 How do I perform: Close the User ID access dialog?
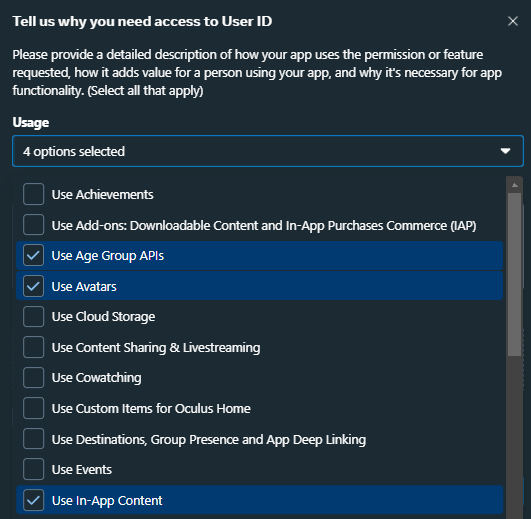point(513,21)
